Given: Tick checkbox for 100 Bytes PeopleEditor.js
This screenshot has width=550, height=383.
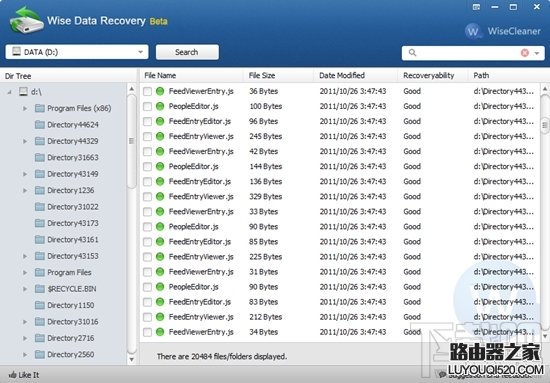Looking at the screenshot, I should click(147, 107).
